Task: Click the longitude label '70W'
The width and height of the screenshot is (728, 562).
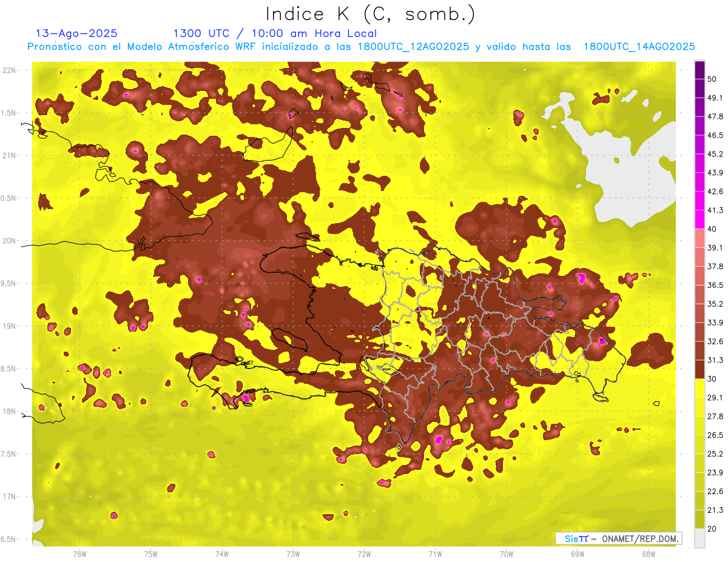Action: pos(507,554)
